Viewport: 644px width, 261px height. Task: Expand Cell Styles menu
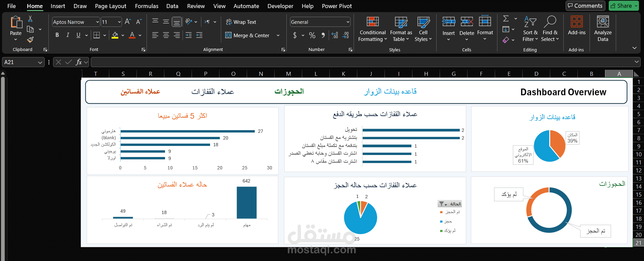tap(423, 29)
